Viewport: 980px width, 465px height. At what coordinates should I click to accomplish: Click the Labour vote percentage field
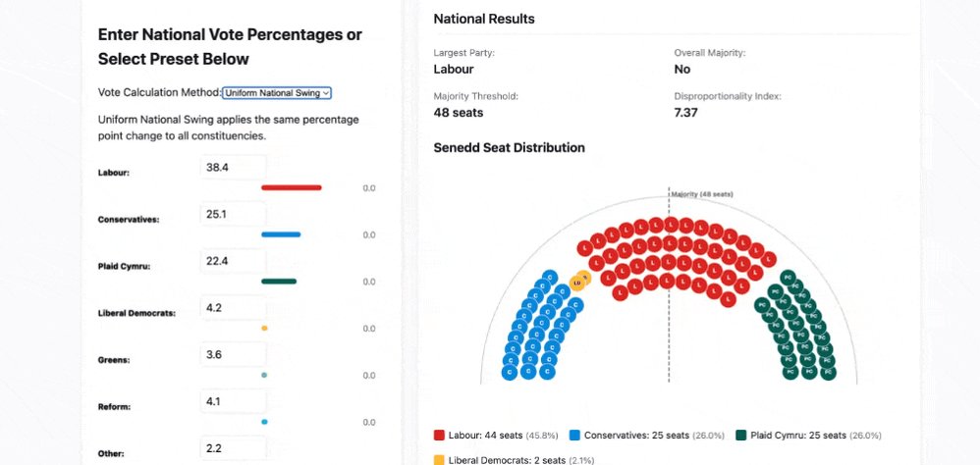(x=234, y=168)
